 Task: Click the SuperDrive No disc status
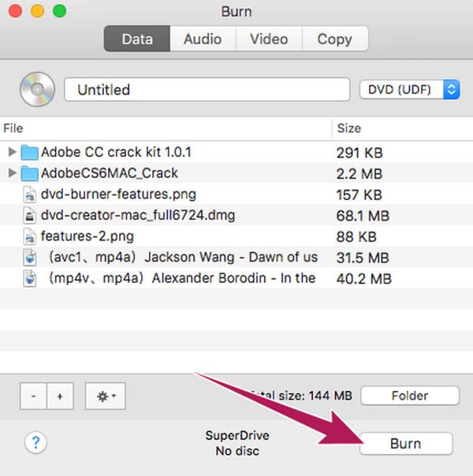click(x=237, y=443)
